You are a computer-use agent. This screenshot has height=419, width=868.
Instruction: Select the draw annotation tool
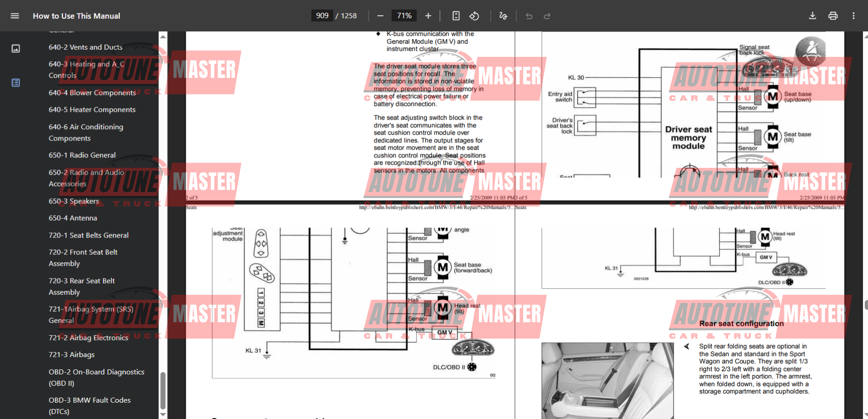pyautogui.click(x=503, y=16)
